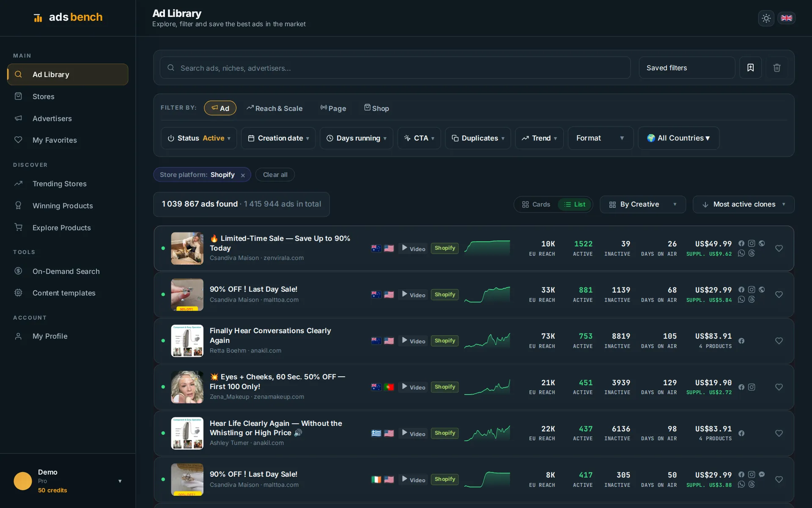Image resolution: width=812 pixels, height=508 pixels.
Task: Open CTA filter dropdown
Action: 419,138
